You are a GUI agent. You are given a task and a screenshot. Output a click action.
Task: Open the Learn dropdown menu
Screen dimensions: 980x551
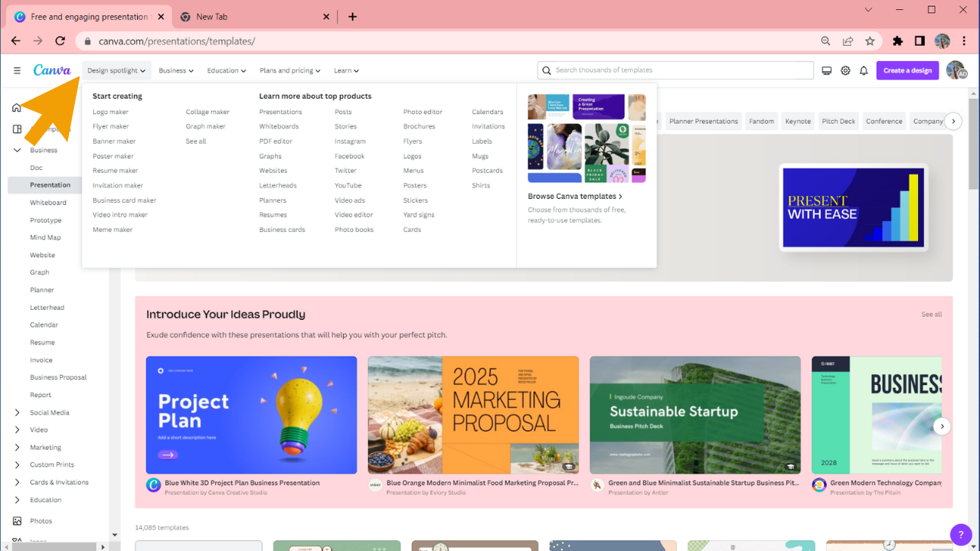click(346, 70)
